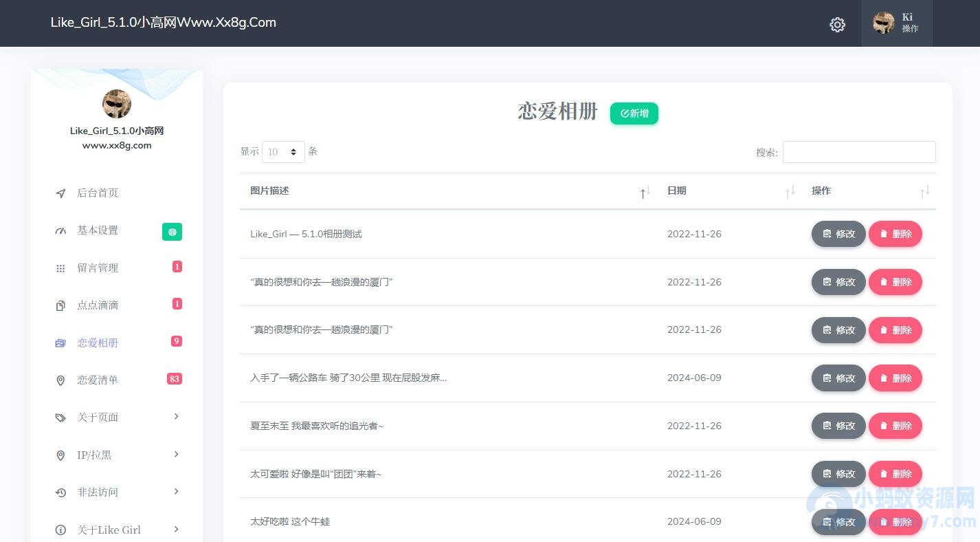Click 修改 for the 公路车 album entry
The width and height of the screenshot is (980, 542).
[x=838, y=378]
